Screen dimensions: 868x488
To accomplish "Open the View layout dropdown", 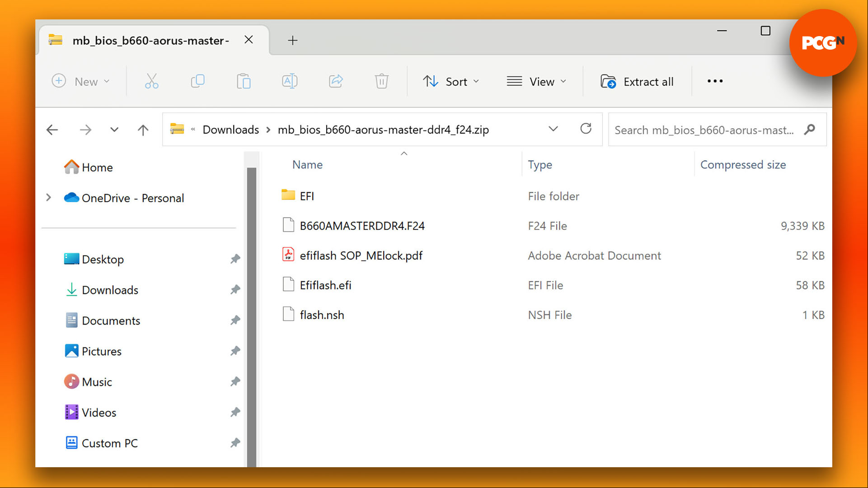I will [x=536, y=81].
